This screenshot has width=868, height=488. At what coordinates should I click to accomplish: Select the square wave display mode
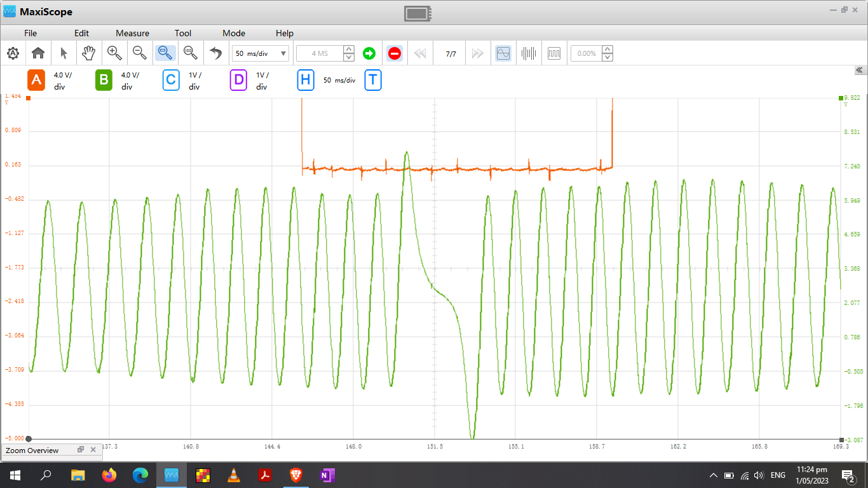(554, 53)
